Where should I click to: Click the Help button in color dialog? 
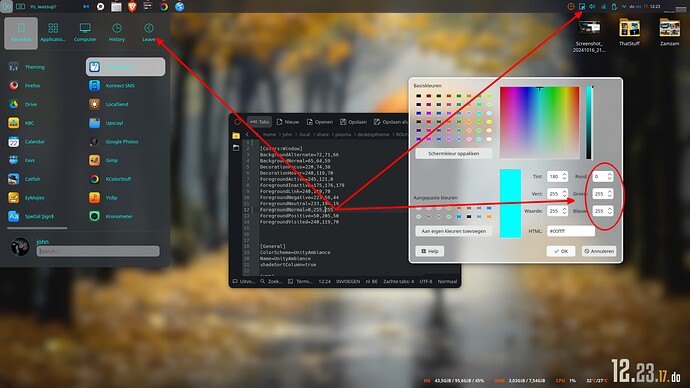coord(429,251)
